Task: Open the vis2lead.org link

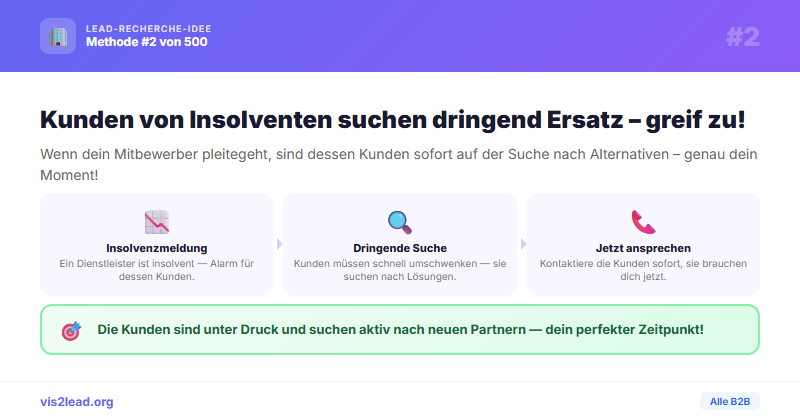Action: point(77,402)
